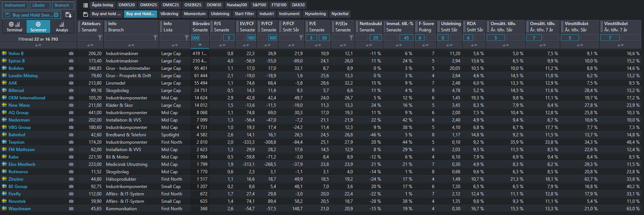
Task: Select the Värdering tab
Action: coord(169,14)
